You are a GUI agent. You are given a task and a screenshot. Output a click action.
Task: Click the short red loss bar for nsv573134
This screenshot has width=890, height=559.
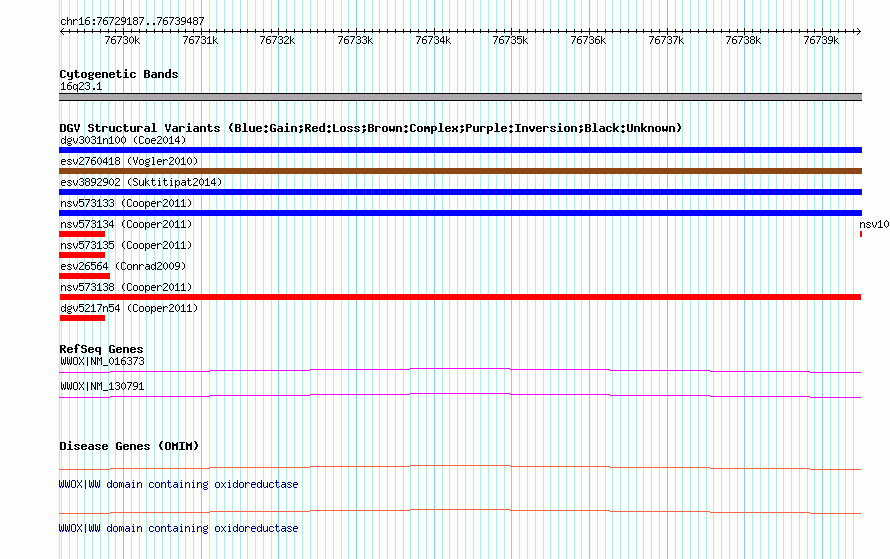click(x=82, y=234)
